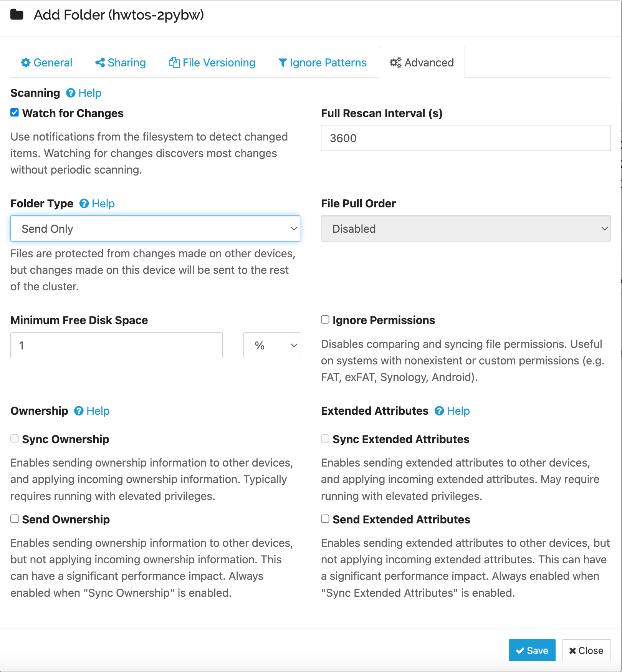
Task: Click the funnel icon for Ignore Patterns
Action: 283,63
